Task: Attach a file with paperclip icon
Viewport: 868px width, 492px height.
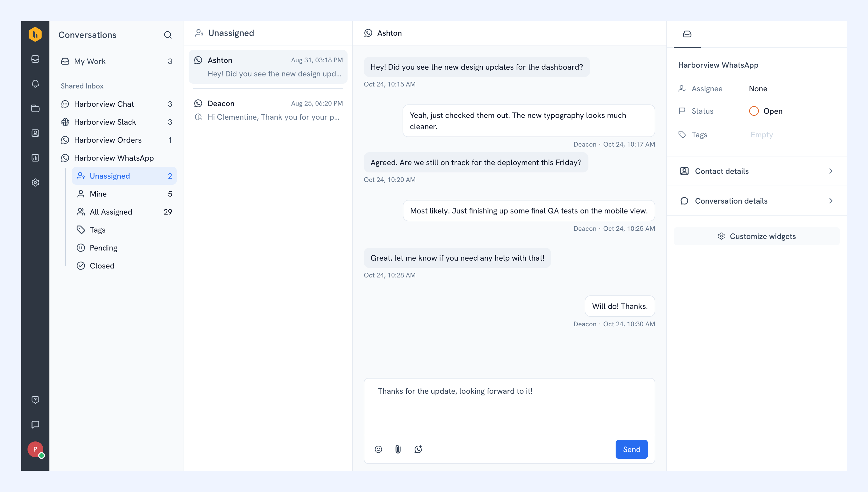Action: click(398, 449)
